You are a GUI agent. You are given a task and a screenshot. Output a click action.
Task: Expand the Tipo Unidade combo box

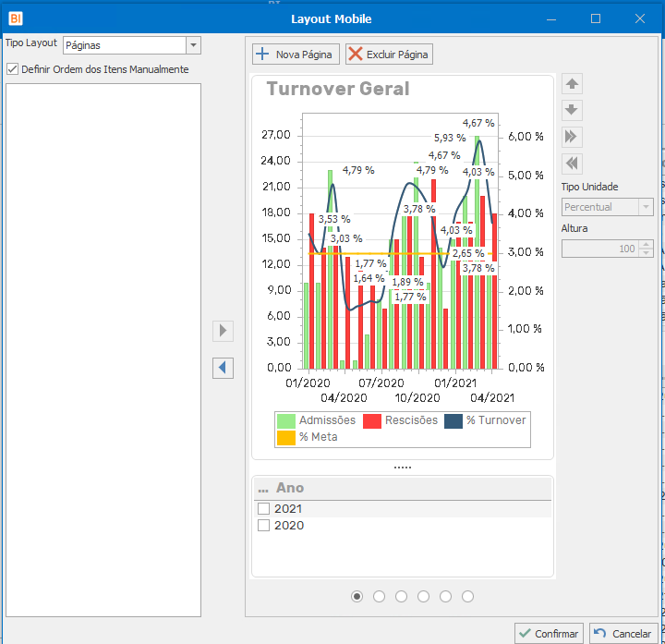click(646, 207)
